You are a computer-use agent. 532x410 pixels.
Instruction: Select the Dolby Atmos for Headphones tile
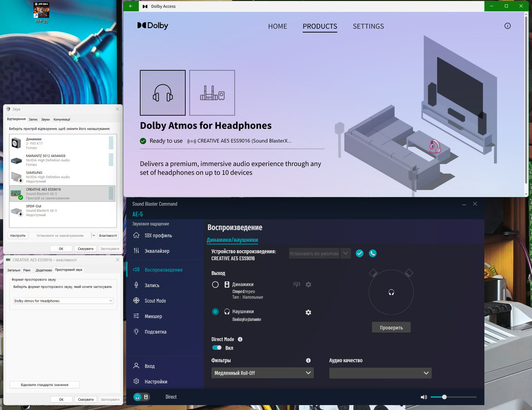point(163,92)
